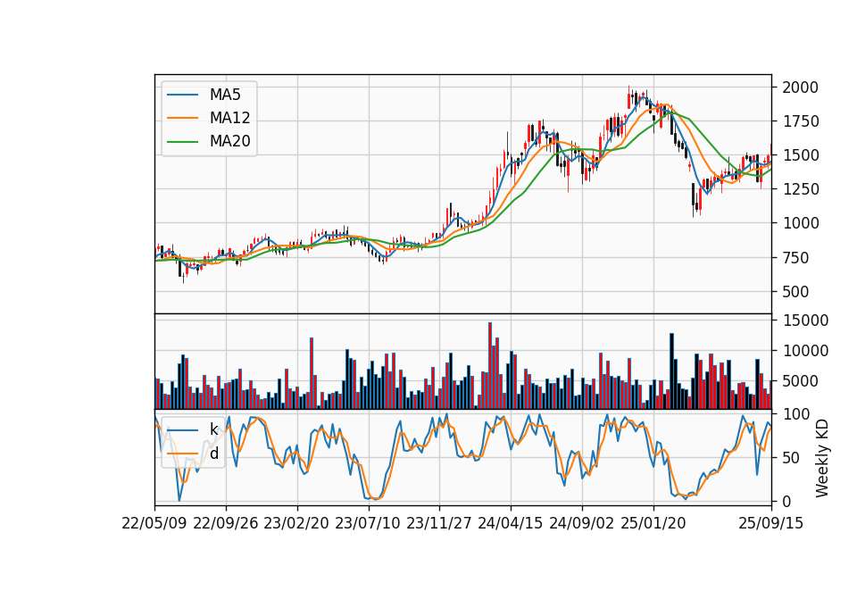Click the Weekly KD axis label
This screenshot has width=857, height=616.
[822, 458]
